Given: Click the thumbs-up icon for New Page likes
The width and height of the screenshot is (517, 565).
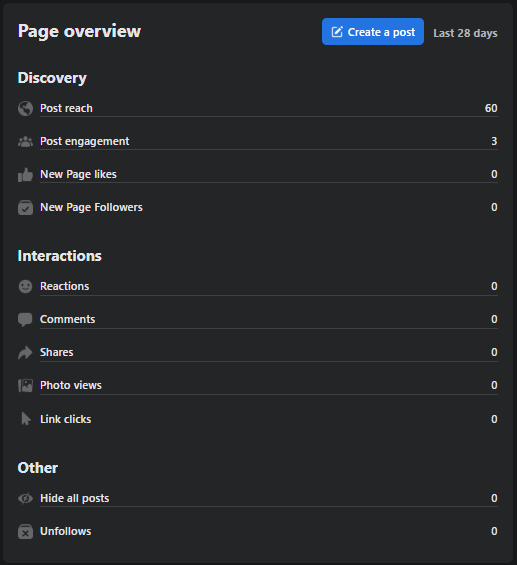Looking at the screenshot, I should [x=25, y=175].
